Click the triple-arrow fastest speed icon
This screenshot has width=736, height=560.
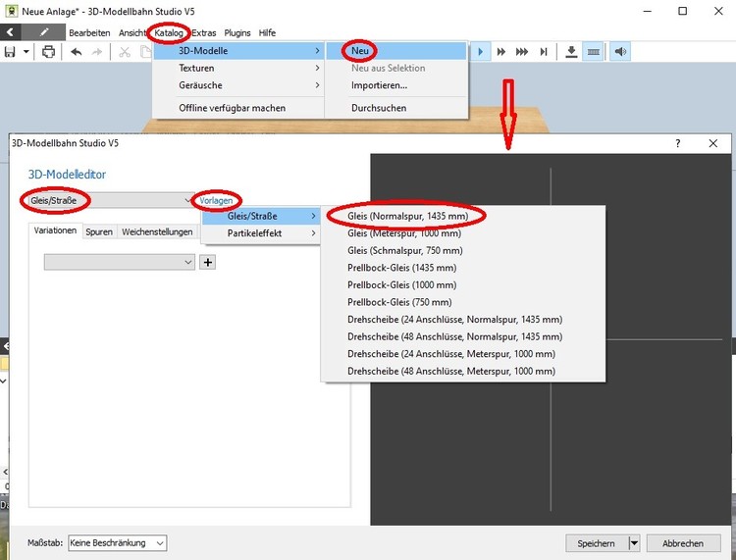coord(521,52)
